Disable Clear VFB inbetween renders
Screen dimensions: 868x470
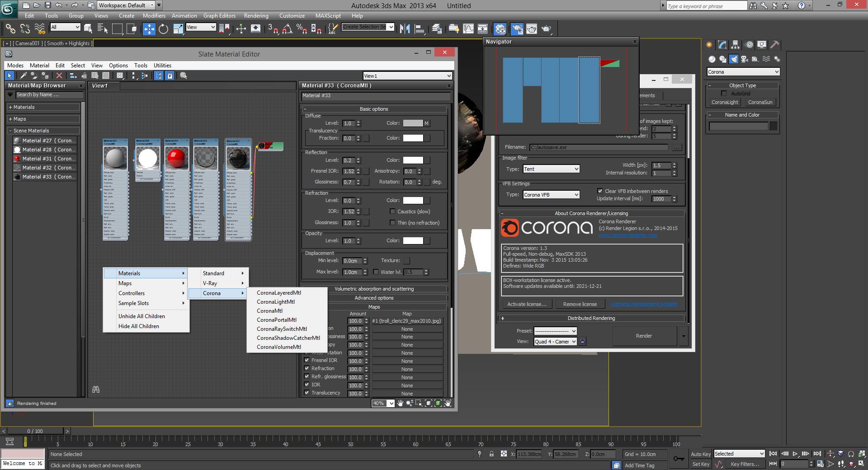click(600, 191)
